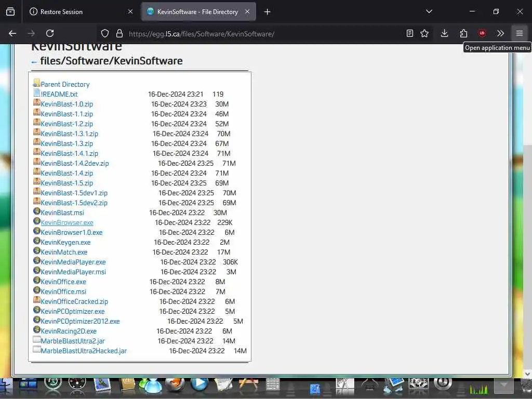This screenshot has height=399, width=532.
Task: Click the uBlock Origin extension icon
Action: pyautogui.click(x=482, y=33)
